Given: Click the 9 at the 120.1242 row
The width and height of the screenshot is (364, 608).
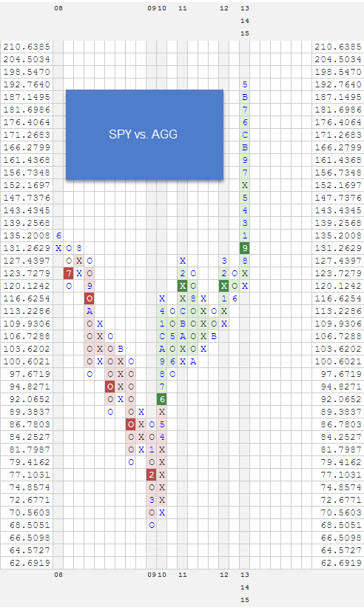Looking at the screenshot, I should click(90, 286).
